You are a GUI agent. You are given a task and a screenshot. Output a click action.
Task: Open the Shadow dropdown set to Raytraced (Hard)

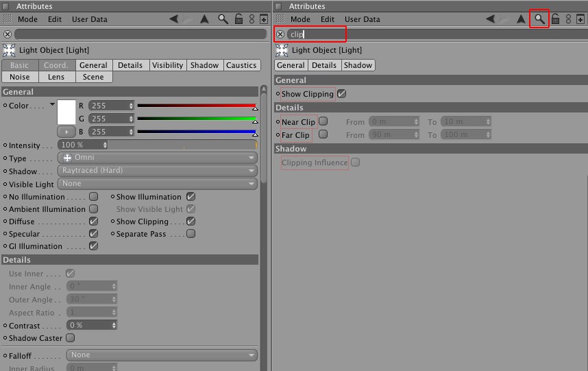pos(157,171)
